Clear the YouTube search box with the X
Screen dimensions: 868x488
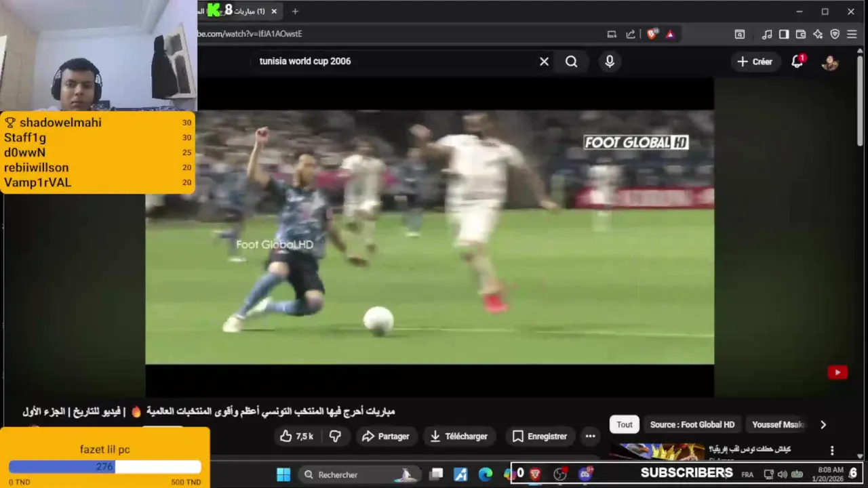tap(544, 62)
